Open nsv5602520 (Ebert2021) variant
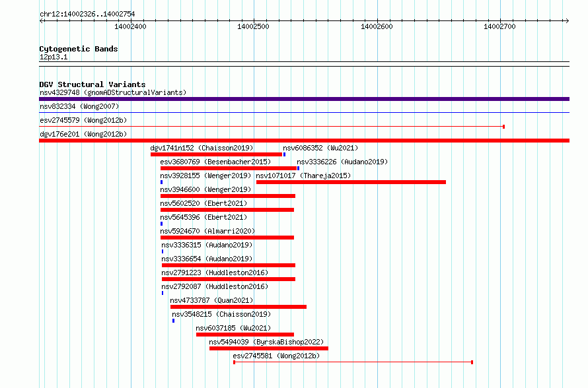 [x=203, y=203]
